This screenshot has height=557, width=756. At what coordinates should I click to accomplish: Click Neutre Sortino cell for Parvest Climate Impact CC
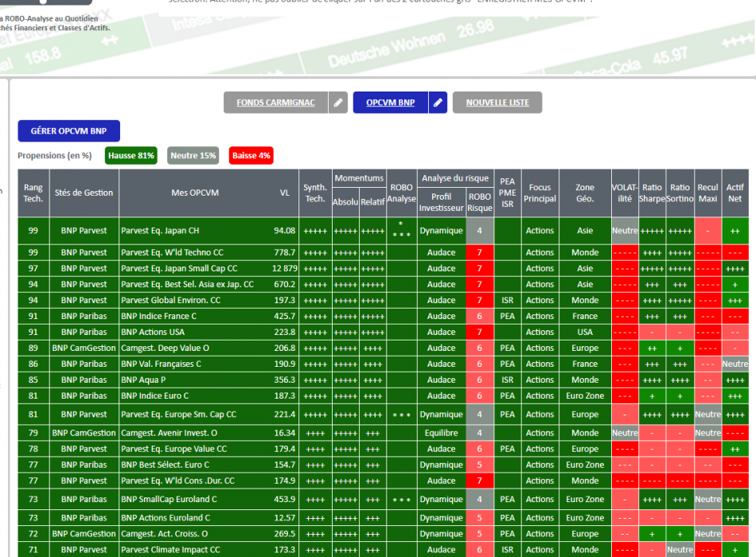[x=680, y=549]
